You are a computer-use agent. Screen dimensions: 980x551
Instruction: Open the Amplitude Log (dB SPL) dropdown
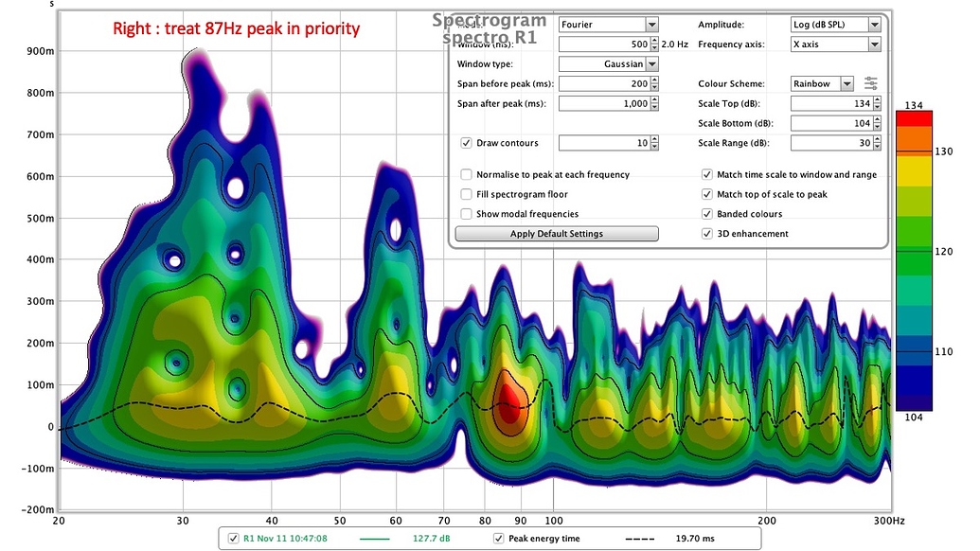835,24
